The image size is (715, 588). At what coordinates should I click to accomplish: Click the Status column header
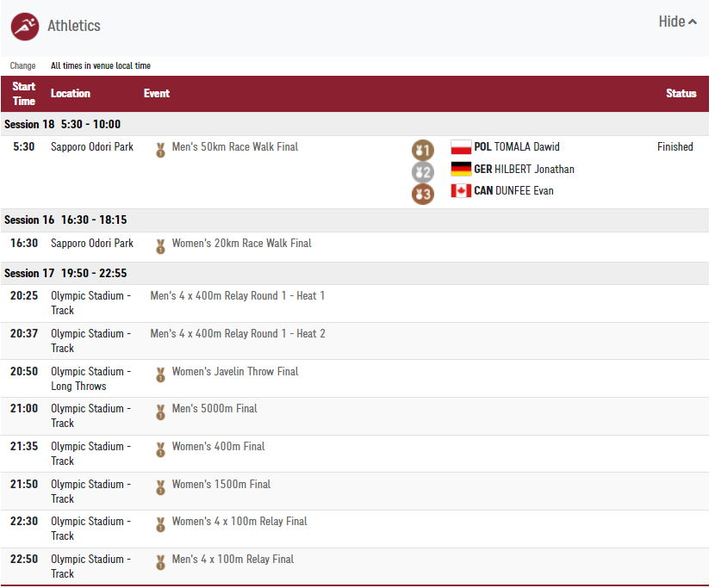681,94
